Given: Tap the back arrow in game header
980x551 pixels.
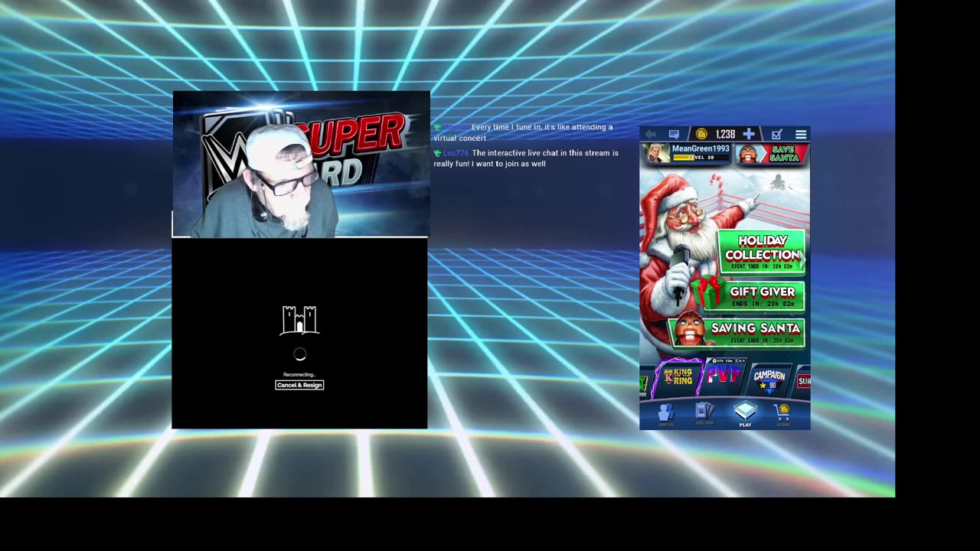Looking at the screenshot, I should coord(650,134).
